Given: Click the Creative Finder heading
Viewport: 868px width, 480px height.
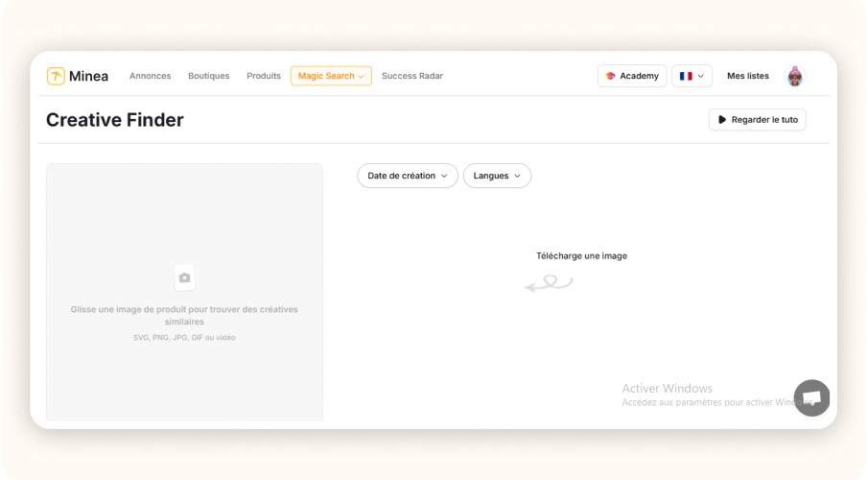Looking at the screenshot, I should coord(114,120).
